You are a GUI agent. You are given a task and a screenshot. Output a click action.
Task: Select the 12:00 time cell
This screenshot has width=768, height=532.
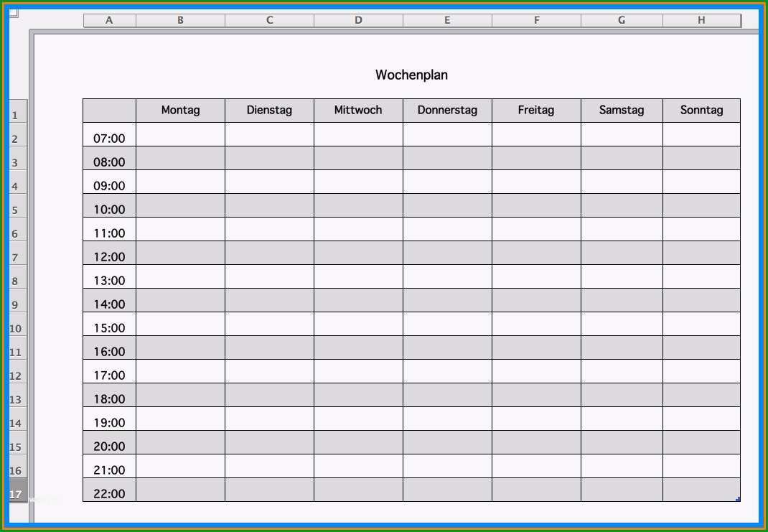coord(109,253)
